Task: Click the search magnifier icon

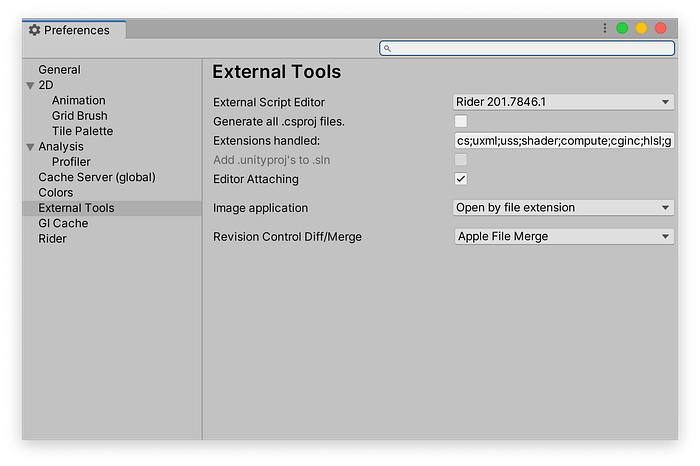Action: coord(387,48)
